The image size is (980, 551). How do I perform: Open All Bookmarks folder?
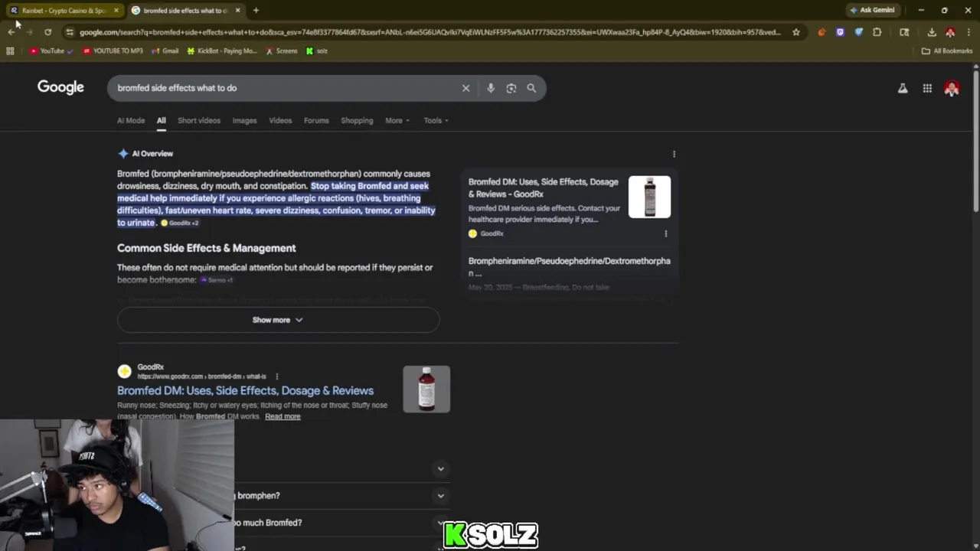[947, 51]
